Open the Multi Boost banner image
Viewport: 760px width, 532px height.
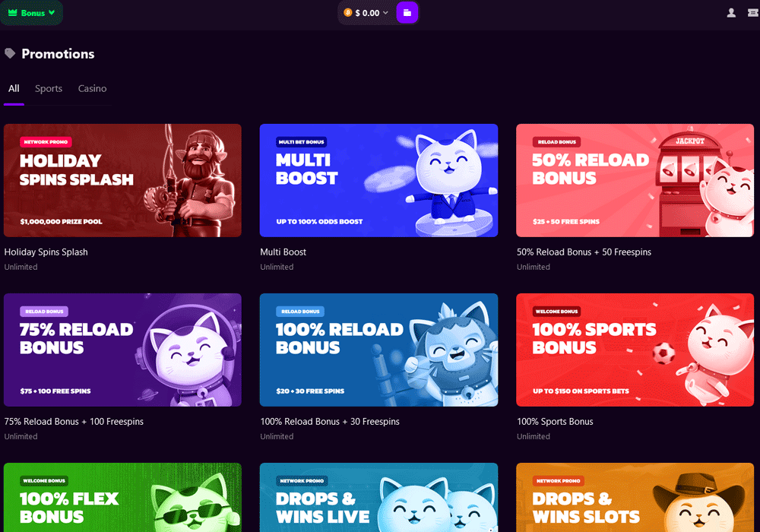(x=378, y=180)
